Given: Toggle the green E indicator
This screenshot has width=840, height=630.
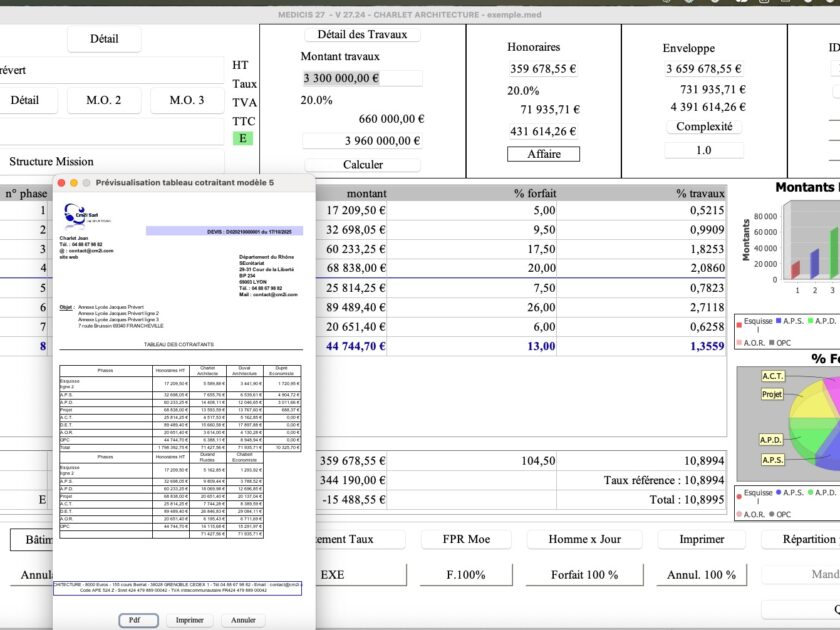Looking at the screenshot, I should coord(243,138).
